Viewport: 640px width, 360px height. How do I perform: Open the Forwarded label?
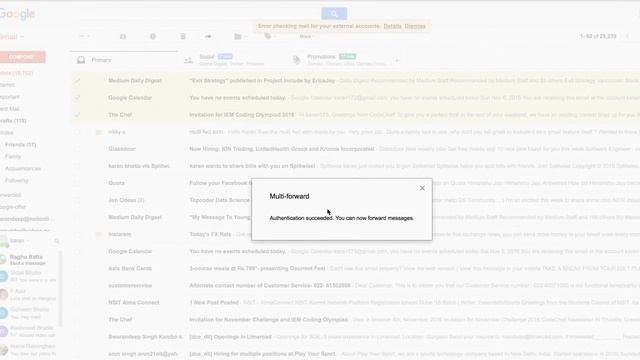(x=11, y=195)
